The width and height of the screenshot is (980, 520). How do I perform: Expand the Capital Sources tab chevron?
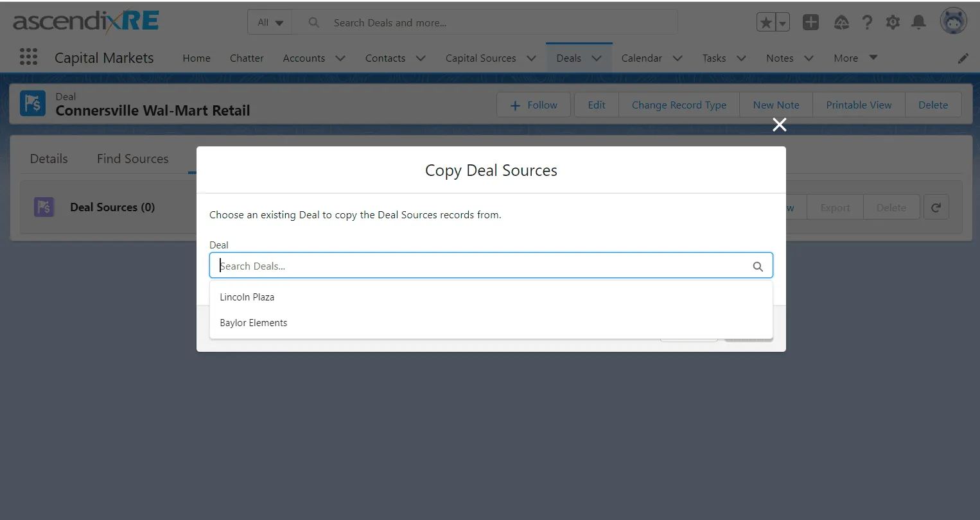[x=531, y=58]
